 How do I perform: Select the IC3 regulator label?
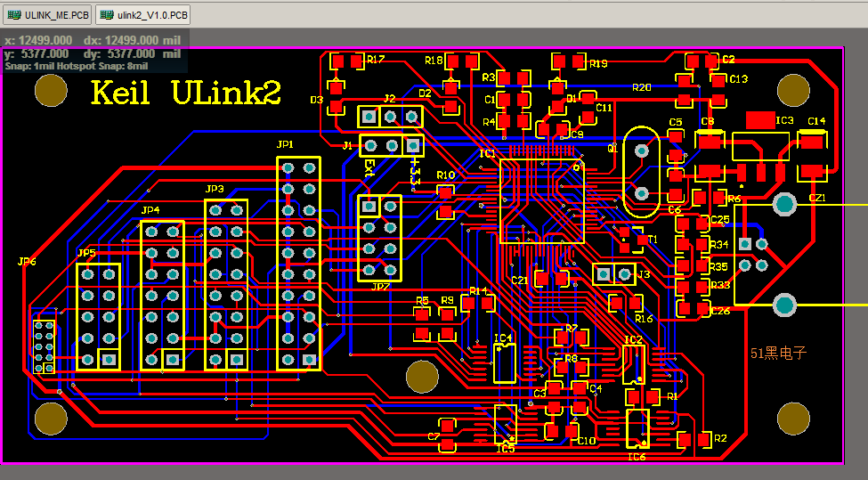784,120
